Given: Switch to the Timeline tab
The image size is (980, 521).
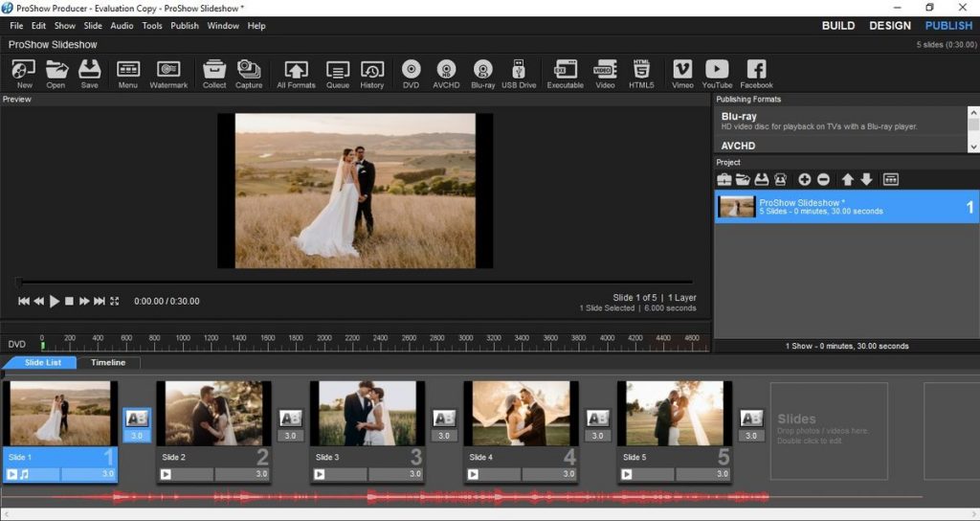Looking at the screenshot, I should click(x=108, y=363).
